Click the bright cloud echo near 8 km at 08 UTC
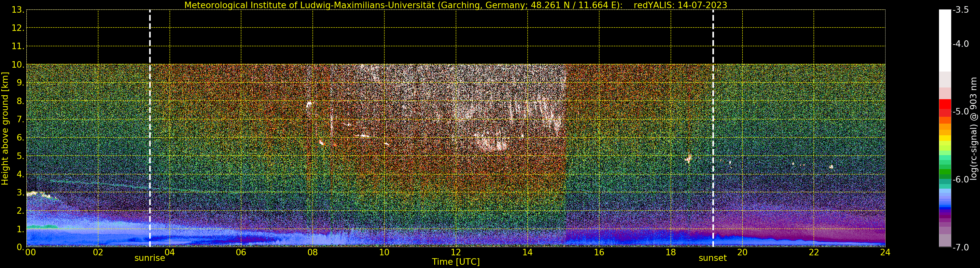The width and height of the screenshot is (980, 268). (x=309, y=104)
